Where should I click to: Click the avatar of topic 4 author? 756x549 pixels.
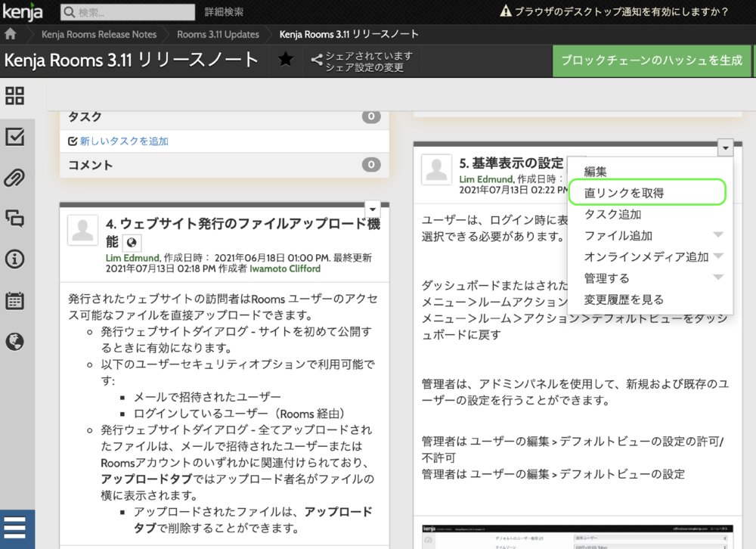[82, 230]
